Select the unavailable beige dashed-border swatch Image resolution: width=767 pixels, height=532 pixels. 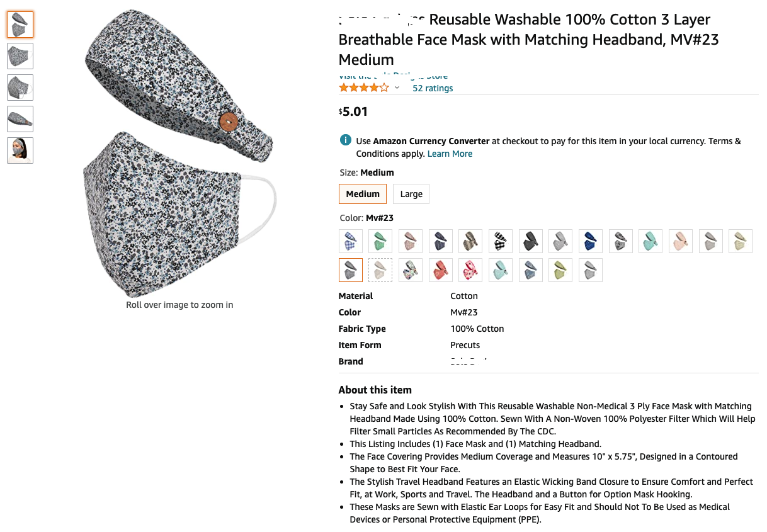click(380, 270)
